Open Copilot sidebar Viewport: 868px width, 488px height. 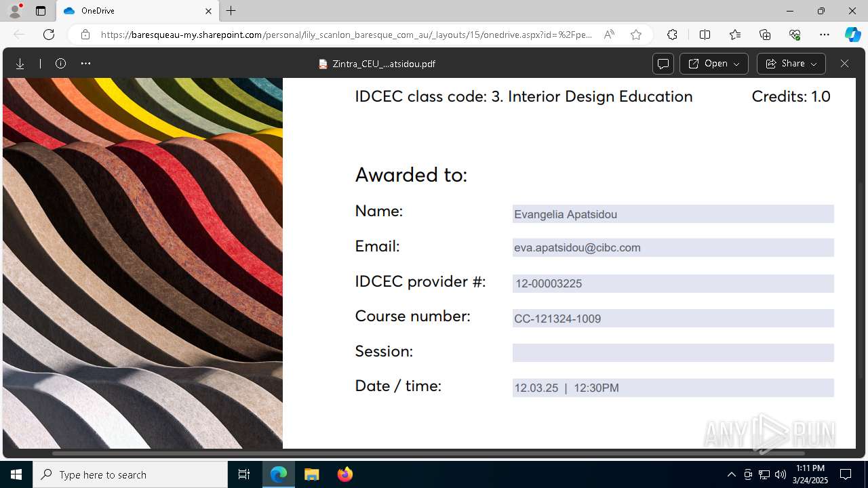click(853, 35)
